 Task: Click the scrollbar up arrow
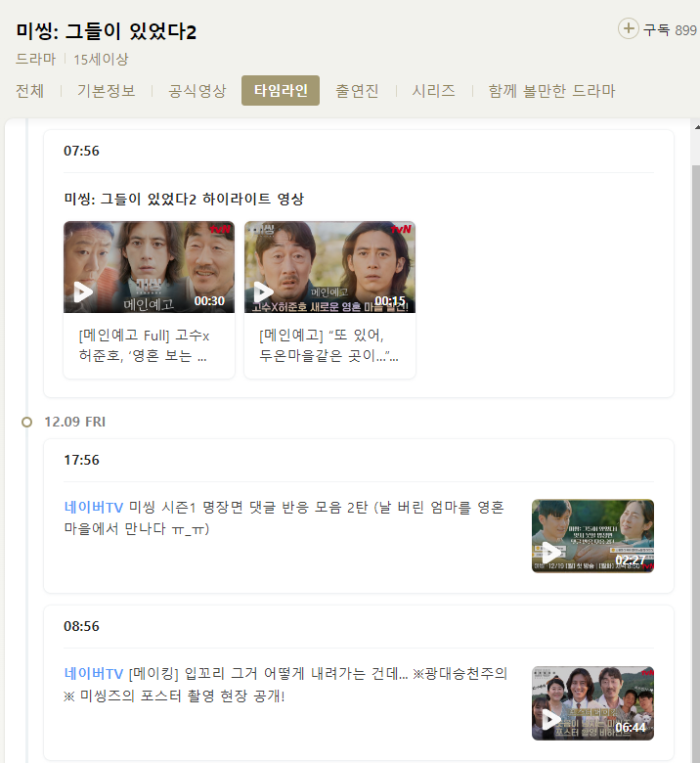[697, 127]
